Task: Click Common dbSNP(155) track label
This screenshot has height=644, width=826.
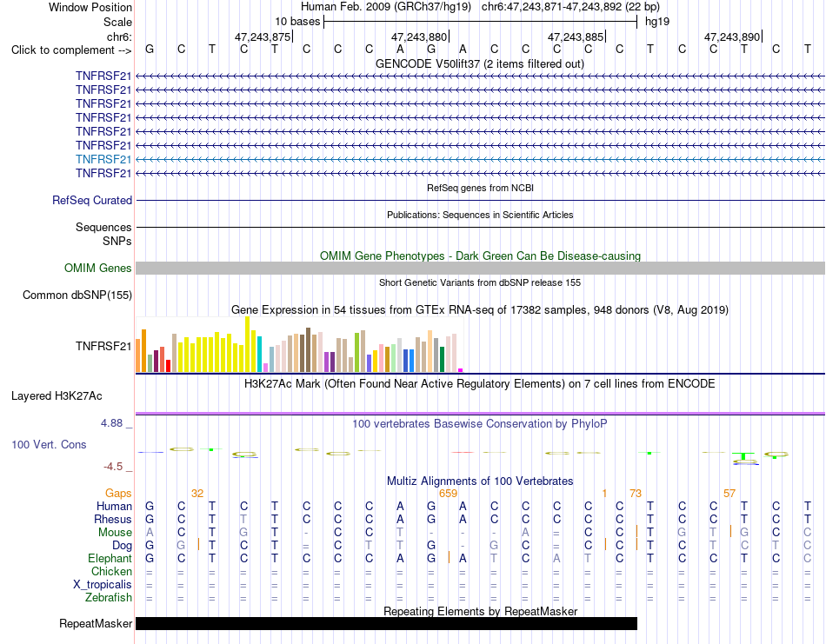Action: (x=77, y=295)
